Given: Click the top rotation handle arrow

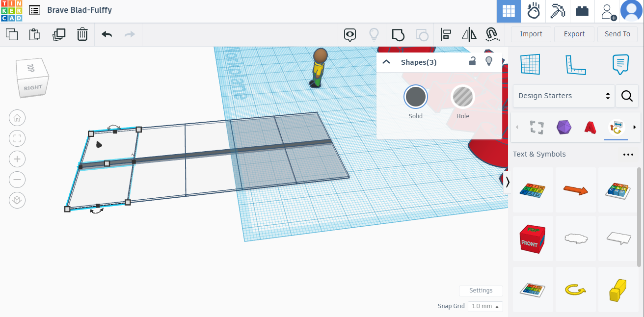Looking at the screenshot, I should [x=114, y=127].
